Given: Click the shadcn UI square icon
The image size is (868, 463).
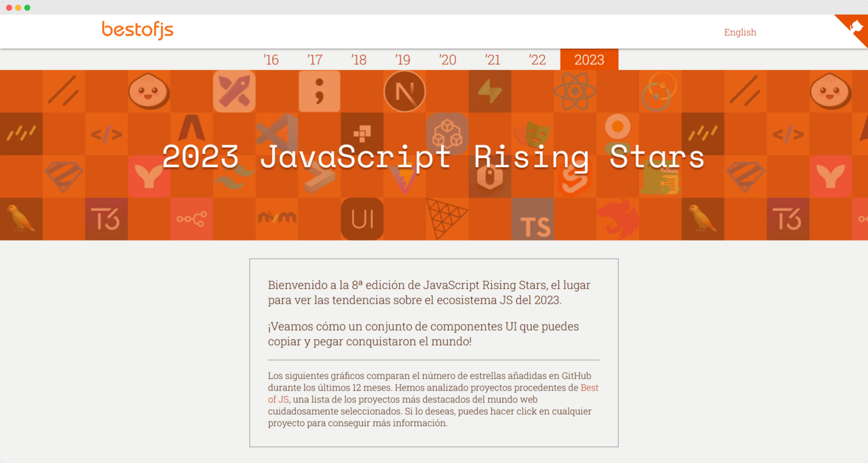Looking at the screenshot, I should click(x=361, y=217).
